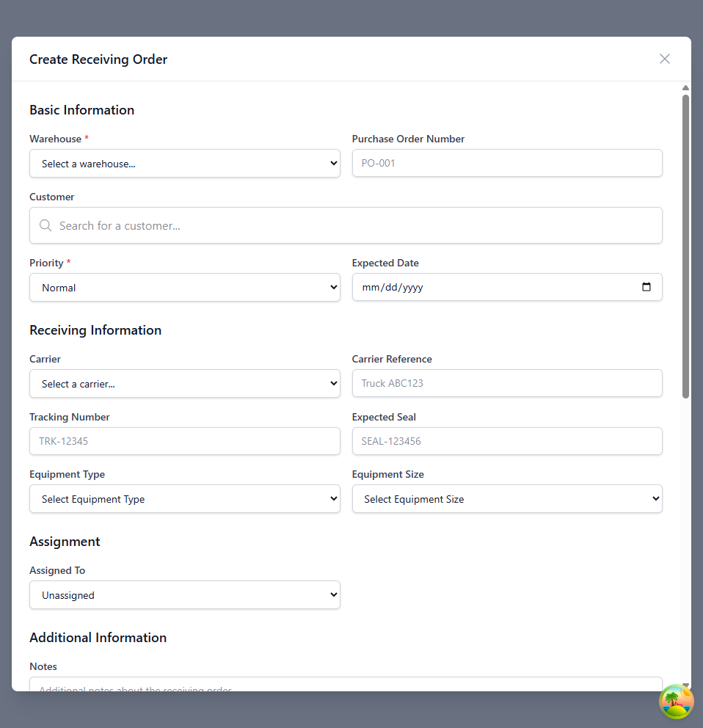703x728 pixels.
Task: Click the palm tree logo badge
Action: click(676, 702)
